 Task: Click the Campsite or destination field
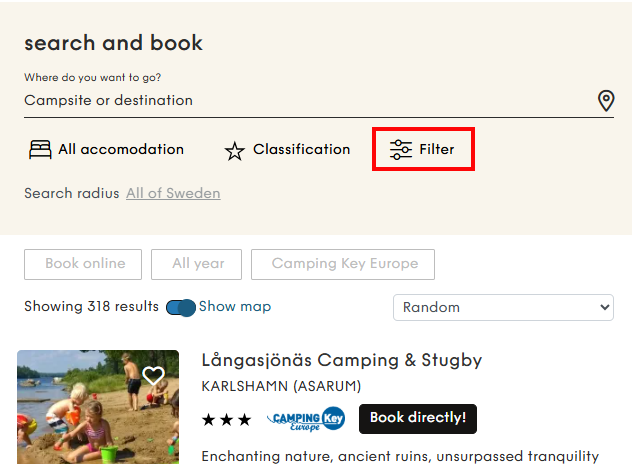(300, 101)
